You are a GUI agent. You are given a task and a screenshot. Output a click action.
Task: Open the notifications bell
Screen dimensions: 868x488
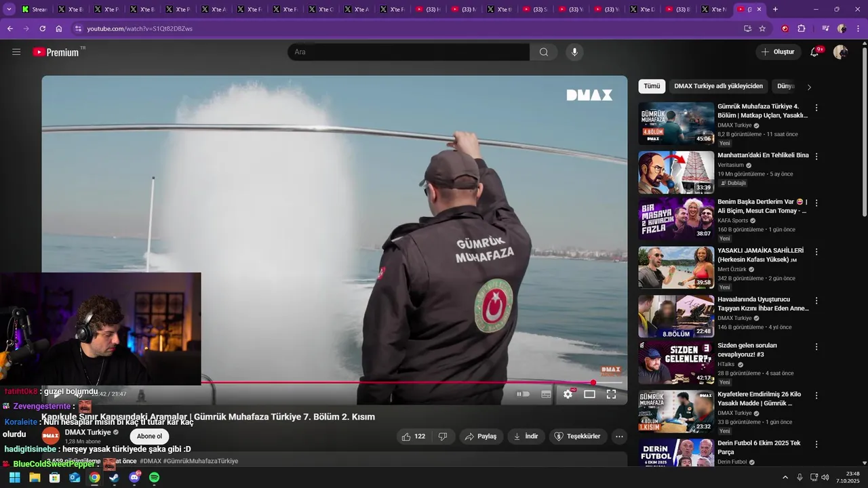pos(814,52)
